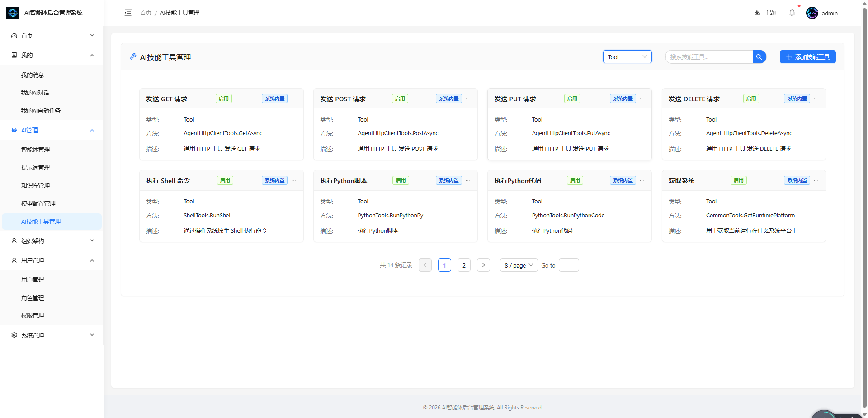Open 模型配置管理 menu item
Viewport: 868px width, 418px height.
(52, 203)
